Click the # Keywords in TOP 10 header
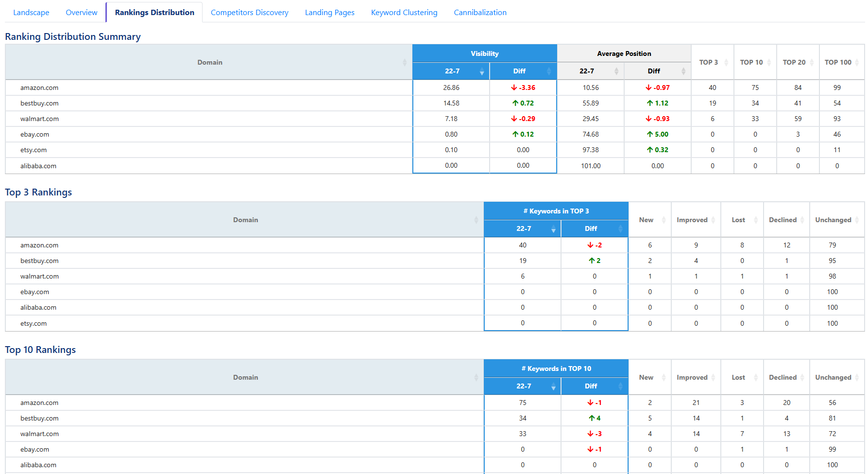The image size is (868, 474). pos(556,369)
